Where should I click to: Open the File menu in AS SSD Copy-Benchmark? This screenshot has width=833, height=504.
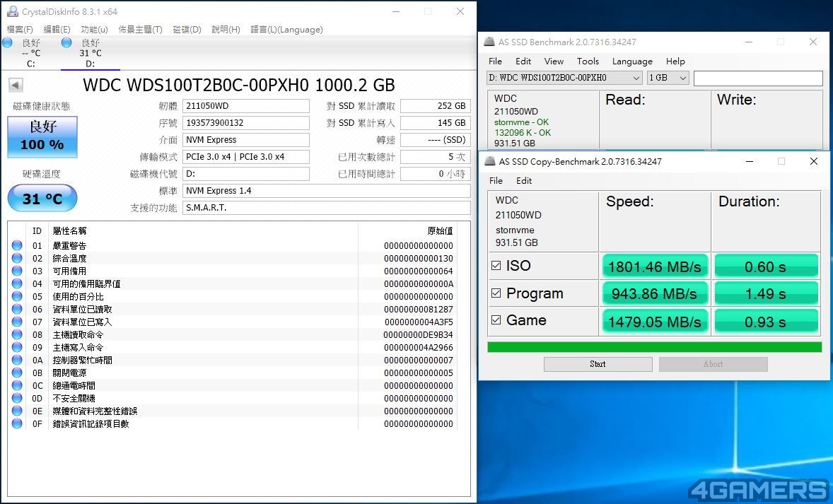pos(496,180)
